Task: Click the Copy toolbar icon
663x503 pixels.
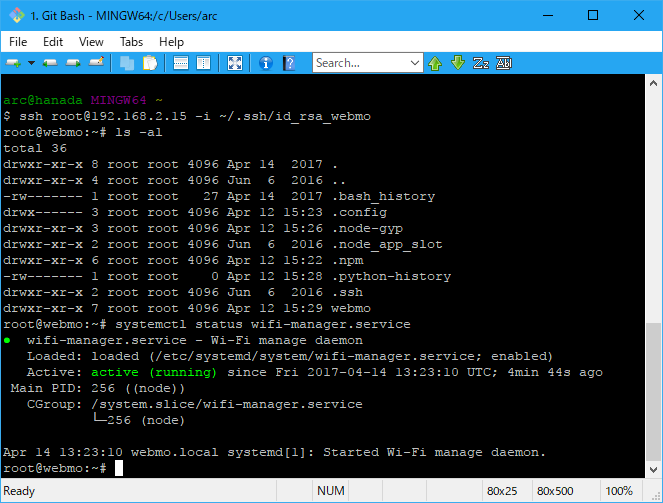Action: pyautogui.click(x=127, y=63)
